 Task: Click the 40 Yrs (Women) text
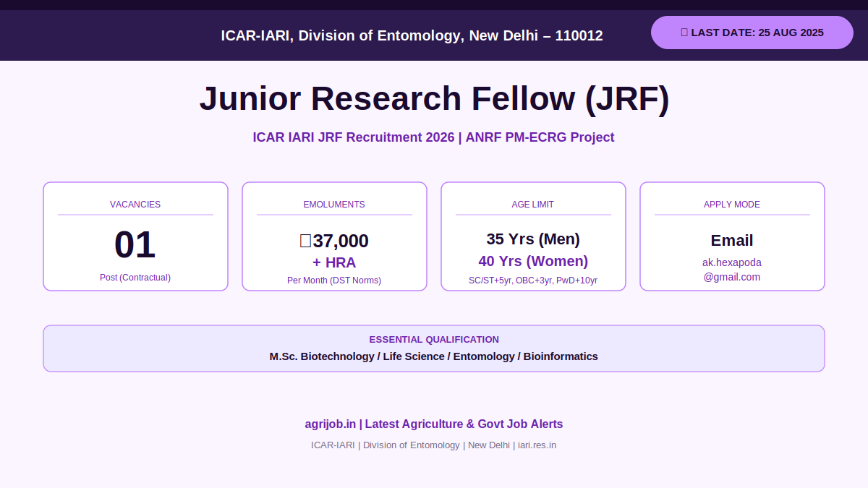pos(533,262)
